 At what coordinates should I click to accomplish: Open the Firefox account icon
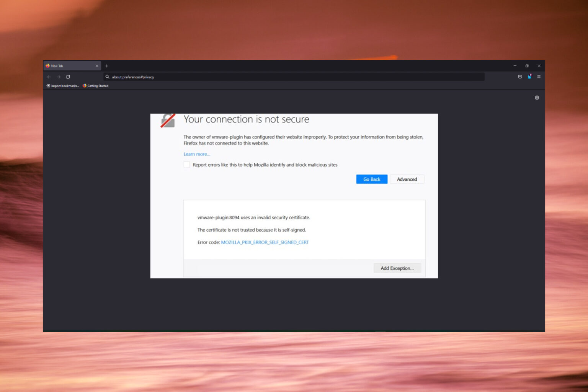click(529, 77)
